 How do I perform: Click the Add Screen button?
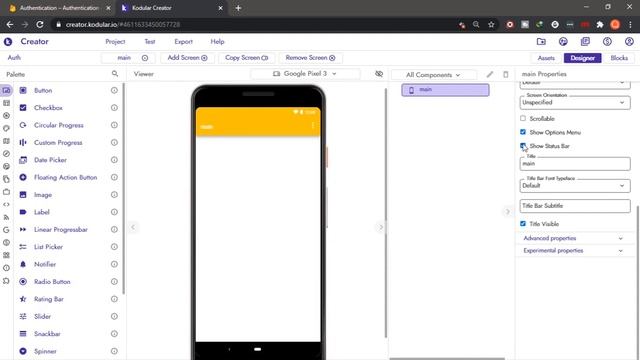(187, 58)
